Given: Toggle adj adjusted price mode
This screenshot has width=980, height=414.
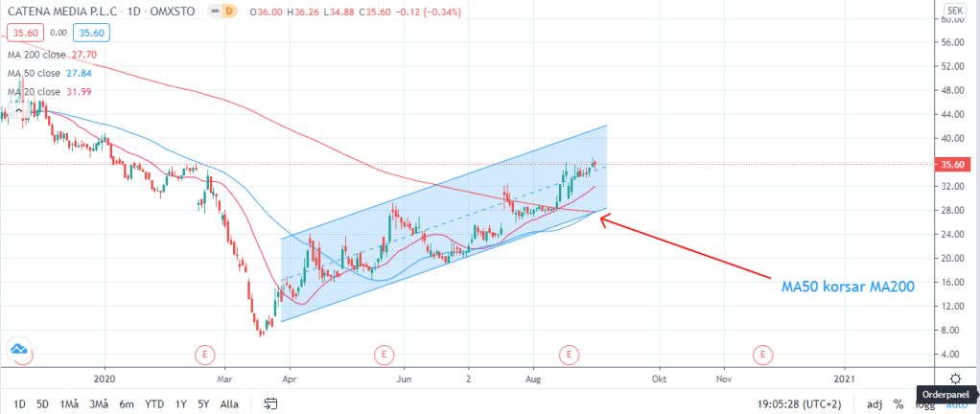Looking at the screenshot, I should click(x=873, y=404).
